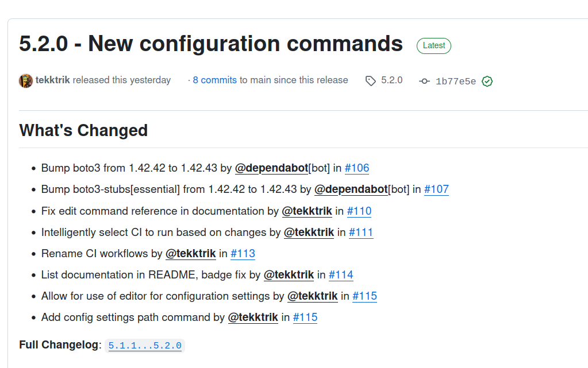Screen dimensions: 588x368
Task: Click tekktrik's avatar image
Action: 25,80
